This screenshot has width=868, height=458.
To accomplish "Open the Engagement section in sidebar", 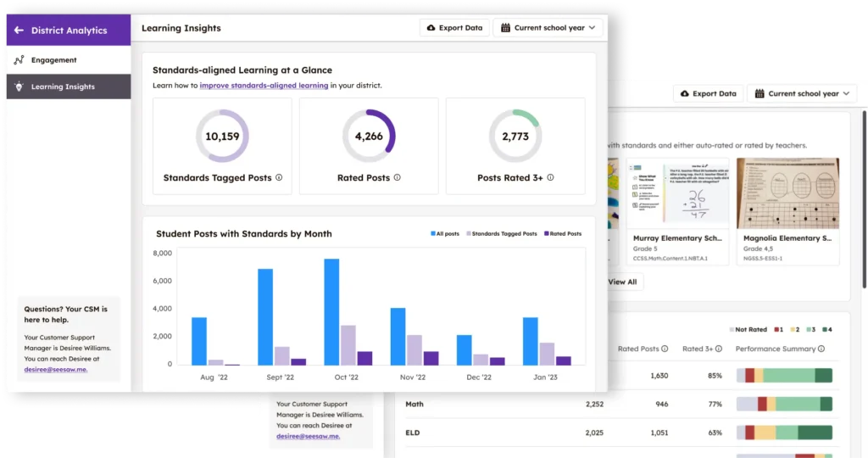I will tap(54, 60).
